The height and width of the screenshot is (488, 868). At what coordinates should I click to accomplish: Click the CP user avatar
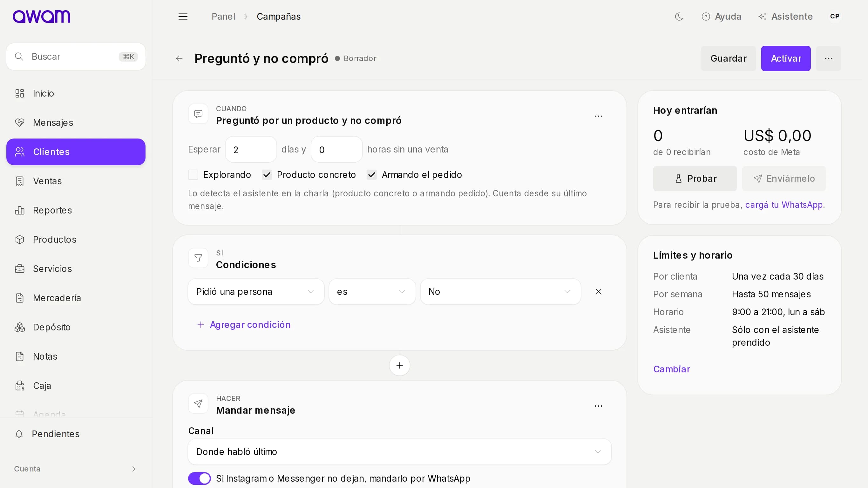[835, 17]
